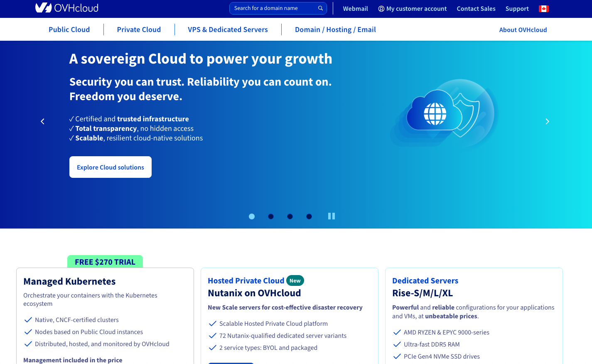Open Managed Kubernetes card heading
The width and height of the screenshot is (592, 364).
(69, 281)
